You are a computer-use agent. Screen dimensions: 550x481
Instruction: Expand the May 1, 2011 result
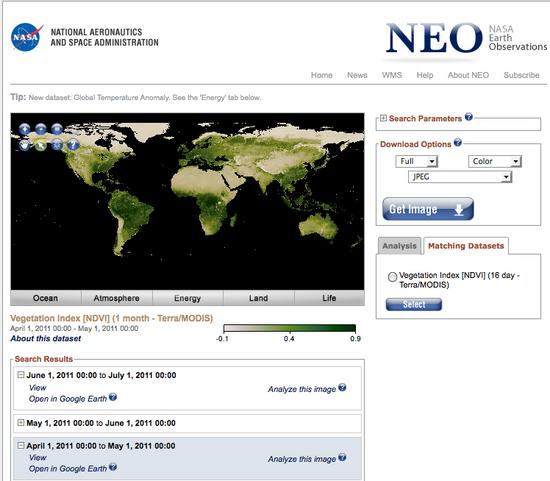pyautogui.click(x=21, y=423)
